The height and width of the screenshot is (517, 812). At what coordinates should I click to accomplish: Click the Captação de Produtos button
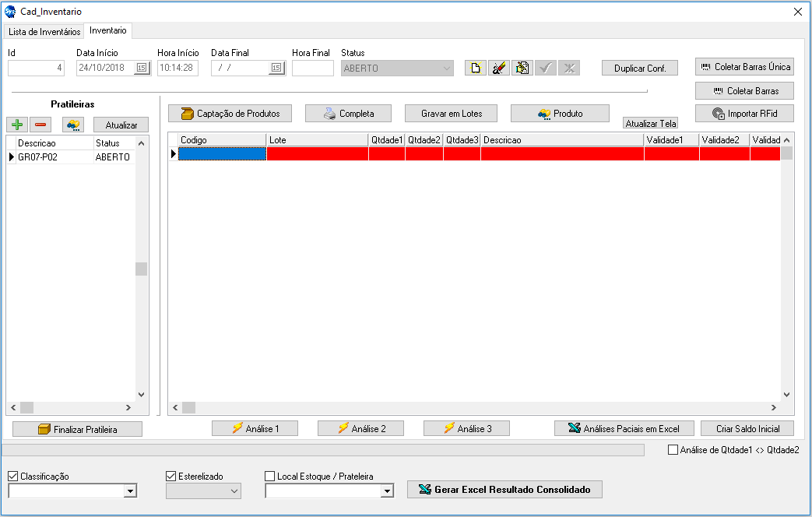pyautogui.click(x=230, y=114)
